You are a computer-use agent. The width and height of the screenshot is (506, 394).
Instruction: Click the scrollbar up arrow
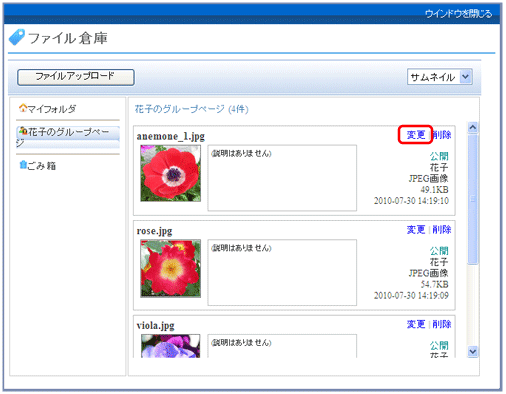[473, 127]
